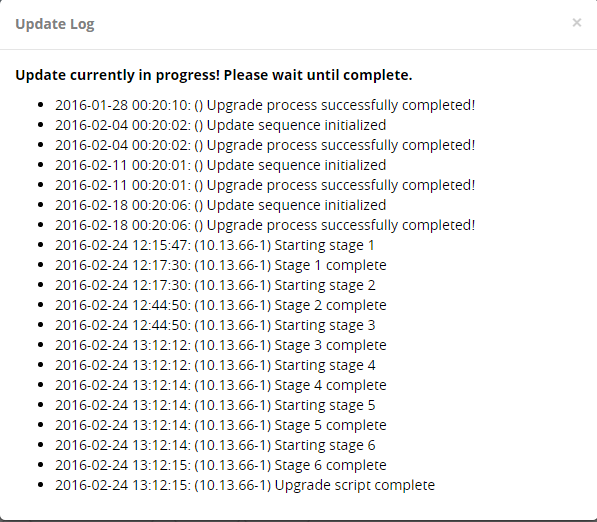Click the Stage 6 complete log line
Image resolution: width=597 pixels, height=522 pixels.
(x=221, y=465)
